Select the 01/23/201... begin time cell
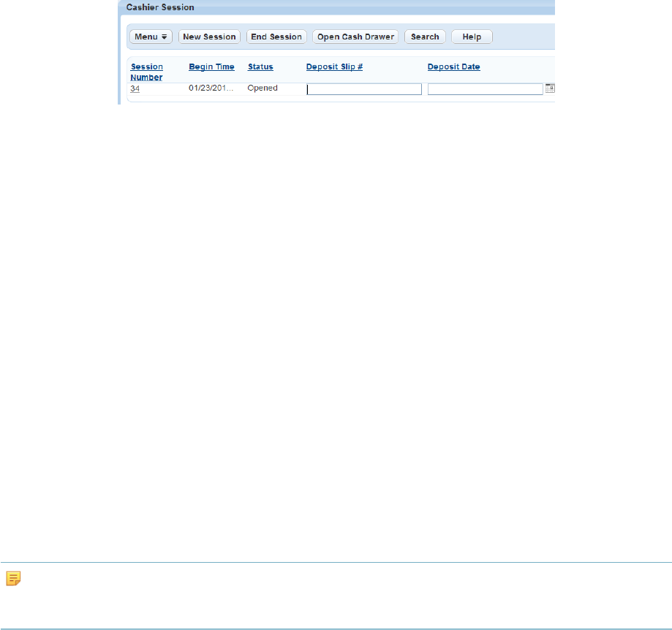This screenshot has height=630, width=672. (211, 88)
